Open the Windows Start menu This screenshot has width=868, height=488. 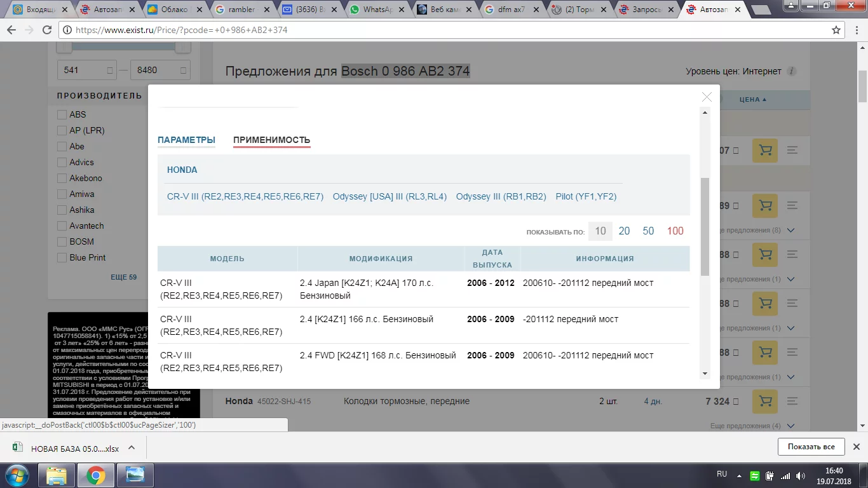point(17,475)
